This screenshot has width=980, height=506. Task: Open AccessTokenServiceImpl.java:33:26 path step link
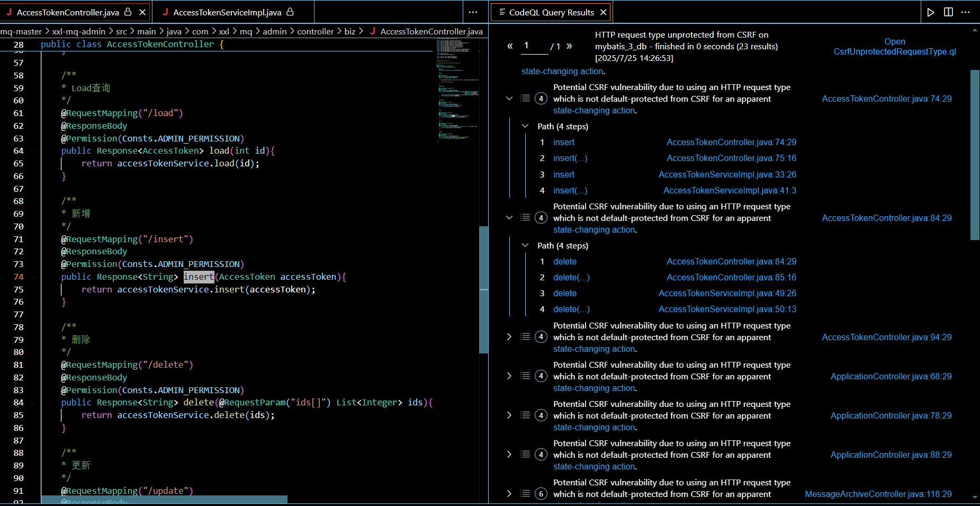pos(727,174)
